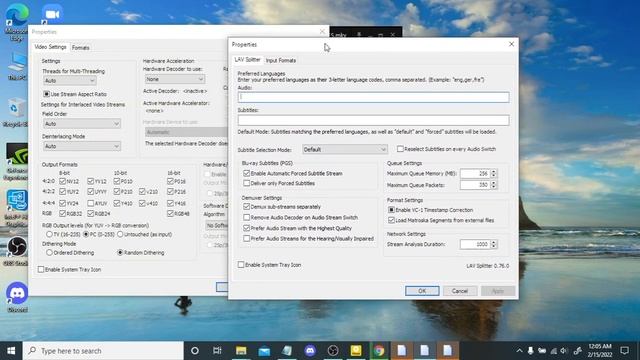Select Ordered Dithering mode

pyautogui.click(x=49, y=253)
